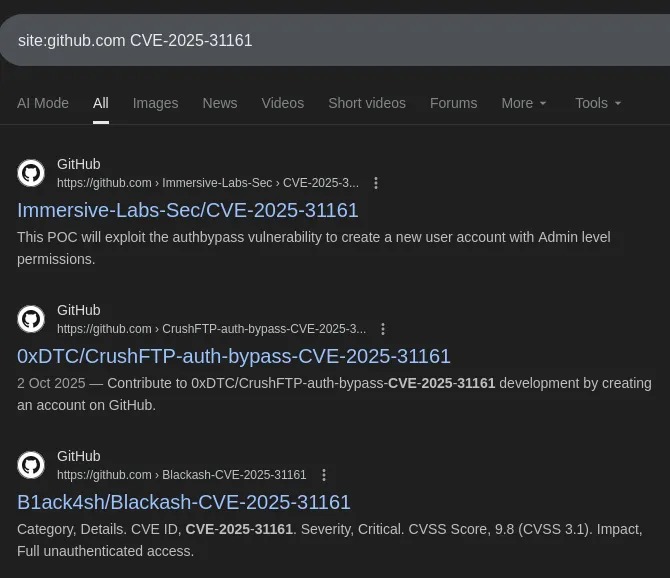
Task: Switch to Videos results tab
Action: click(282, 103)
